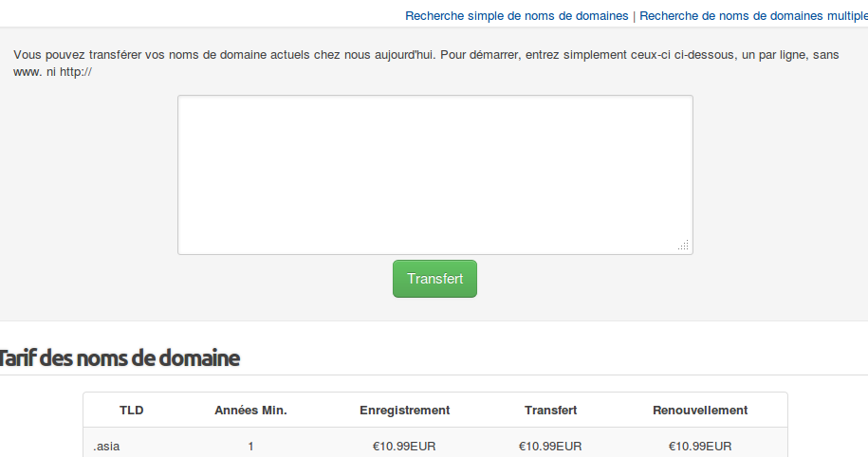Click the .asia Enregistrement price €10.99EUR
868x457 pixels.
point(404,446)
